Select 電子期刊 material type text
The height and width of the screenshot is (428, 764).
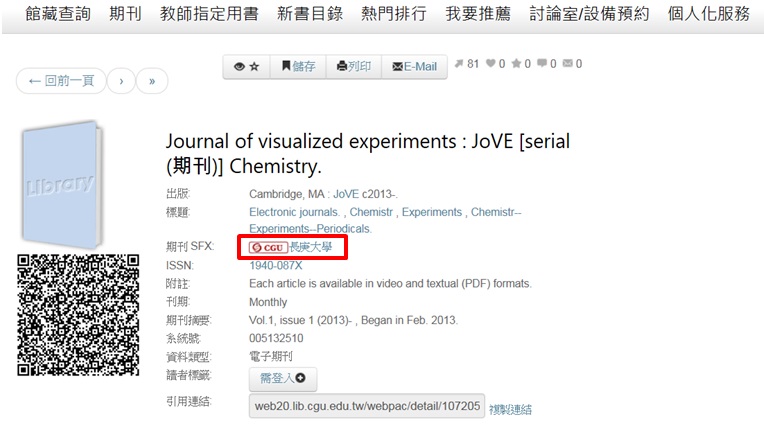[x=271, y=356]
